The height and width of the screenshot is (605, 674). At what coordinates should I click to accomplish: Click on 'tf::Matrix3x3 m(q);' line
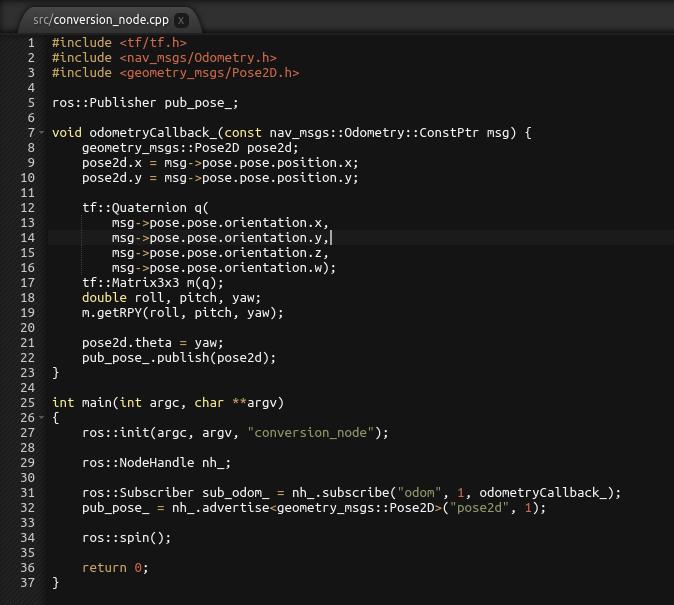(153, 283)
